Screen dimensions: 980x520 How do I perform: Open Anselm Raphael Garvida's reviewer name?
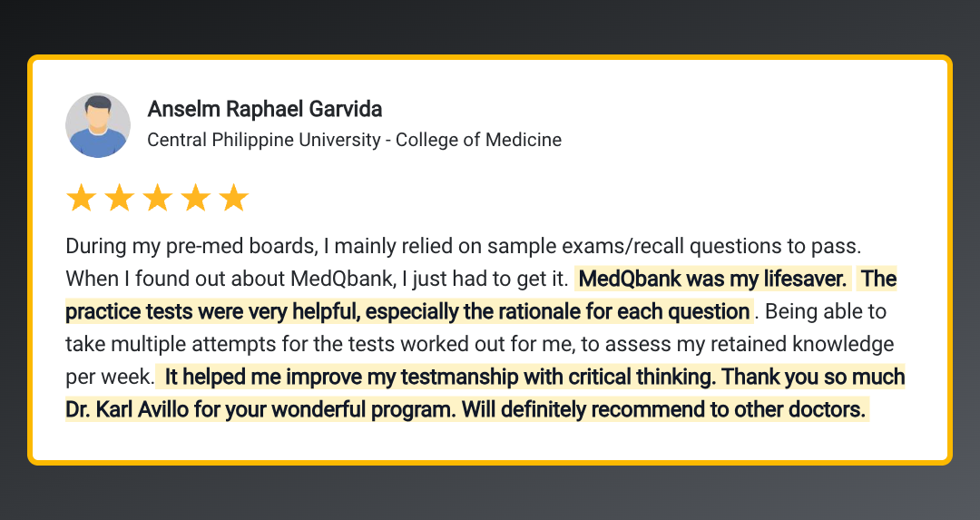coord(265,110)
